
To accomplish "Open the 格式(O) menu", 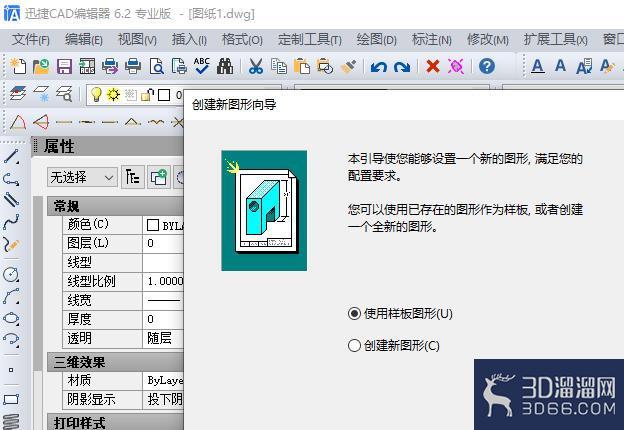I will pos(242,40).
